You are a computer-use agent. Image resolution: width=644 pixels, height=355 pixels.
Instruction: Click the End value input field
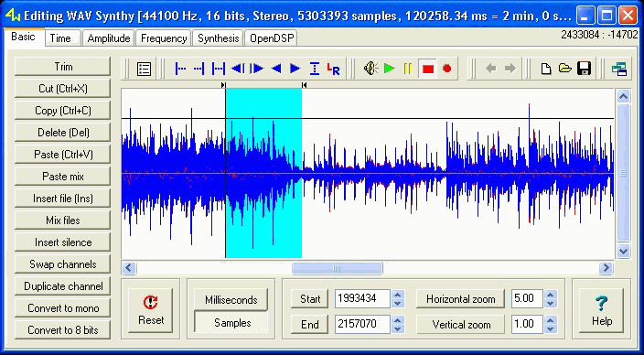click(362, 325)
